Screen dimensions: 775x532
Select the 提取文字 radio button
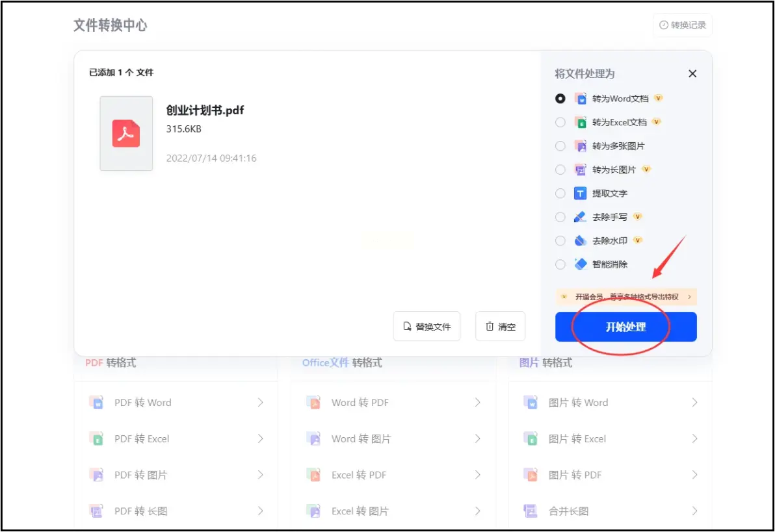coord(560,193)
